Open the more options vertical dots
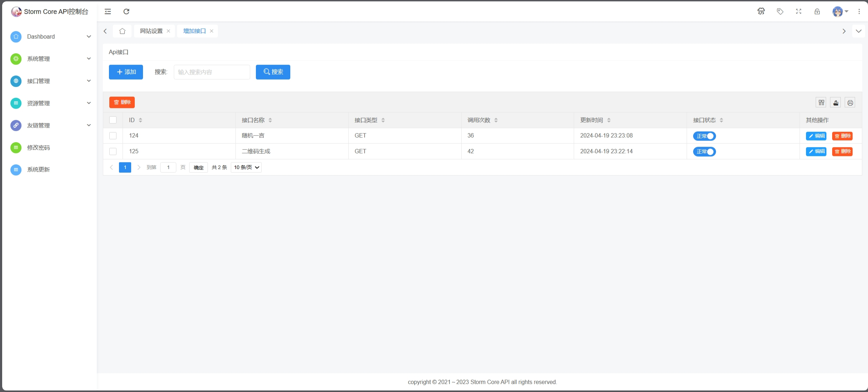Viewport: 868px width, 392px height. tap(859, 11)
